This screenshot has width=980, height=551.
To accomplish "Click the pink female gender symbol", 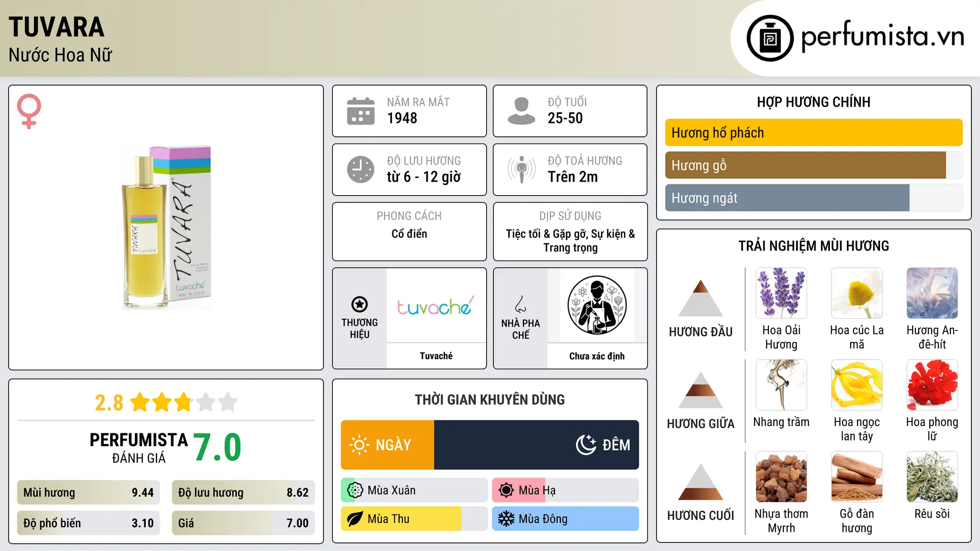I will point(29,111).
